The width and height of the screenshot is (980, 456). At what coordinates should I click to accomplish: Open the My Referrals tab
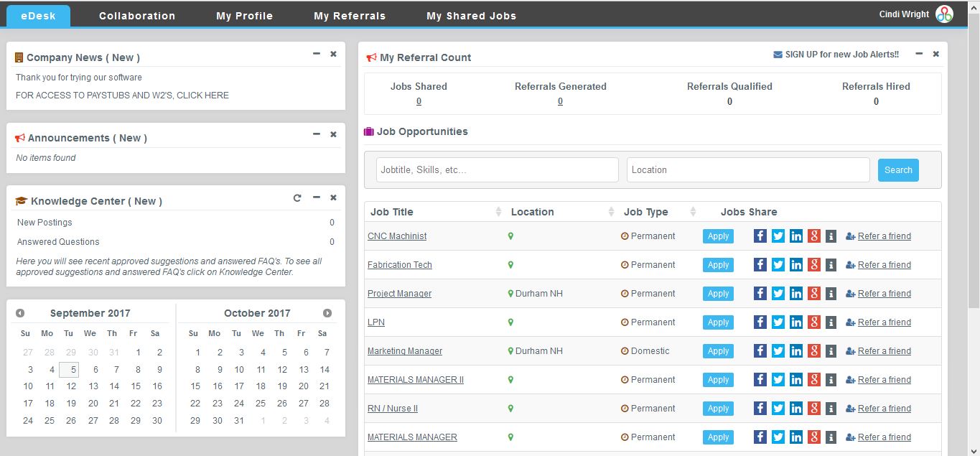(x=350, y=16)
